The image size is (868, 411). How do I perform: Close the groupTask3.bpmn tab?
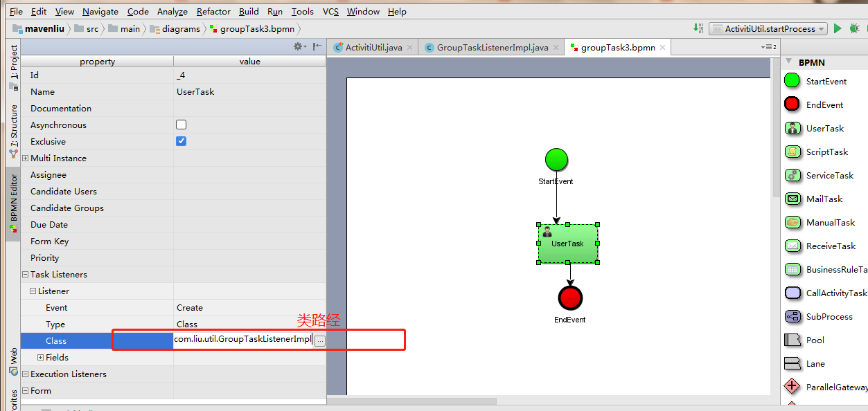click(662, 47)
